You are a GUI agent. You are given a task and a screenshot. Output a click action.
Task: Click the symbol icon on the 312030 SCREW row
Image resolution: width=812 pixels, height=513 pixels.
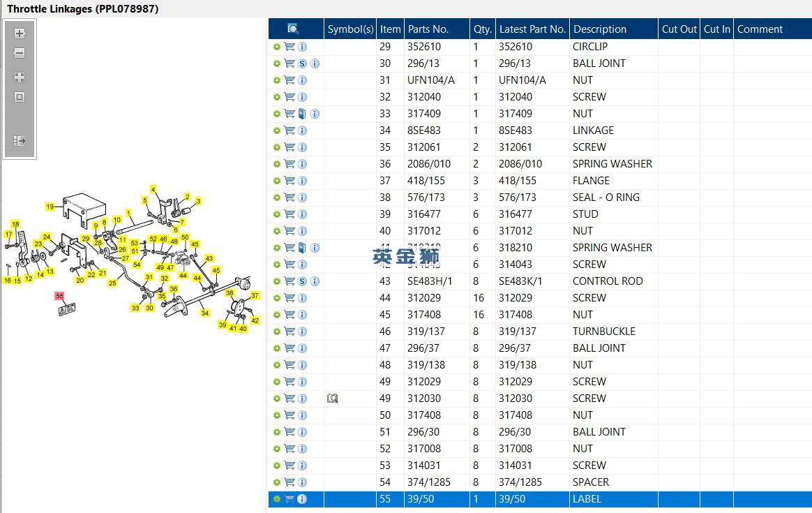coord(333,399)
